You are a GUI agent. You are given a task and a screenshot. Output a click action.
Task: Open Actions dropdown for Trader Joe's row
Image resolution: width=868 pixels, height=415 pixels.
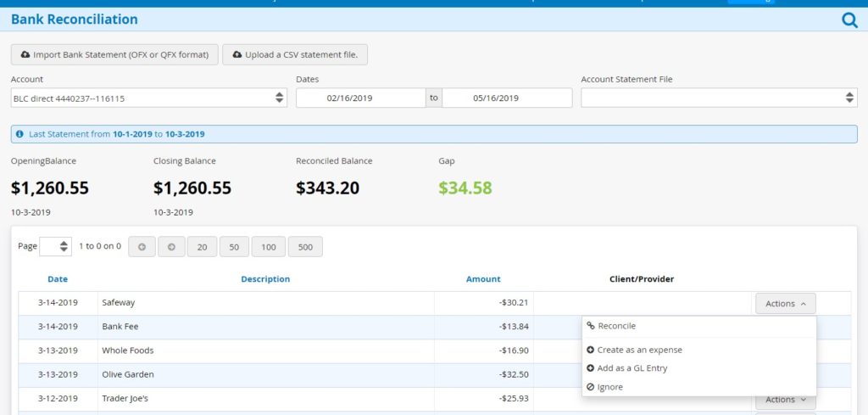(x=785, y=400)
